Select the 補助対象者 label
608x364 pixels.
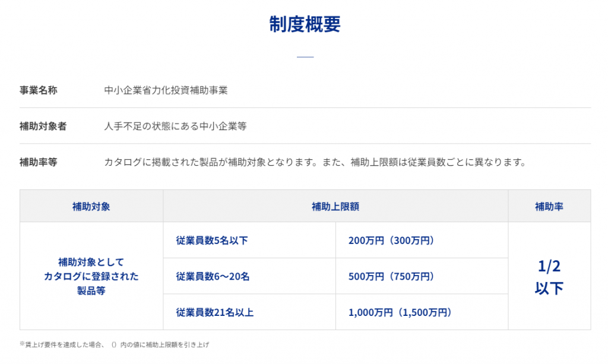point(43,126)
